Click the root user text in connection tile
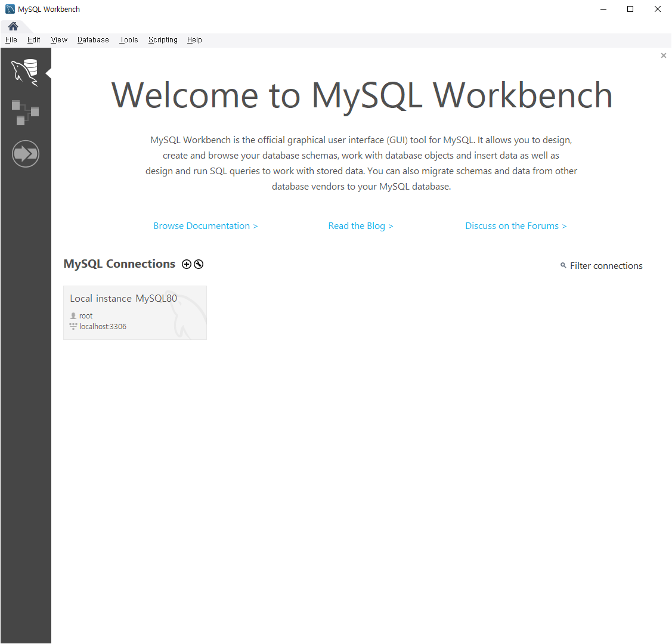672x644 pixels. coord(86,316)
